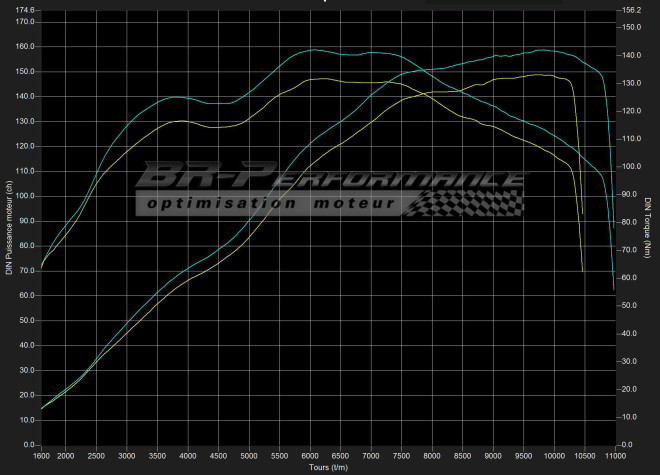
Task: Click the 100.0 label on the left power axis
Action: tap(26, 196)
